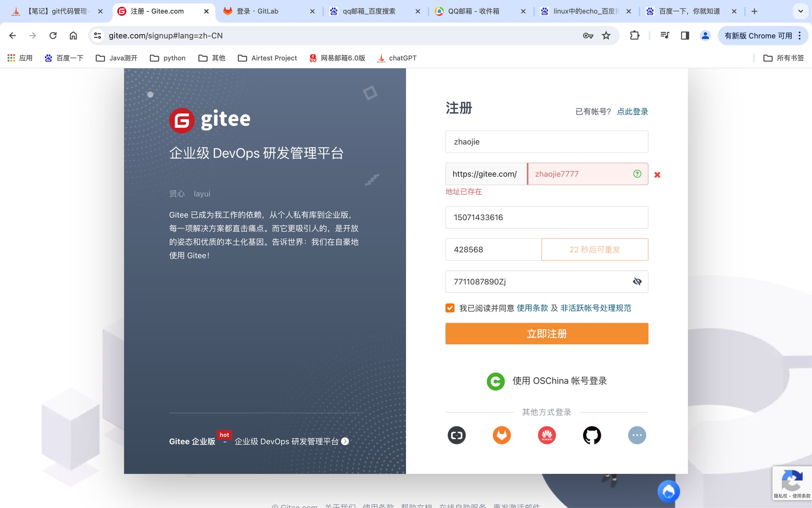Viewport: 812px width, 508px height.
Task: Uncheck the terms agreement checkbox
Action: [x=450, y=308]
